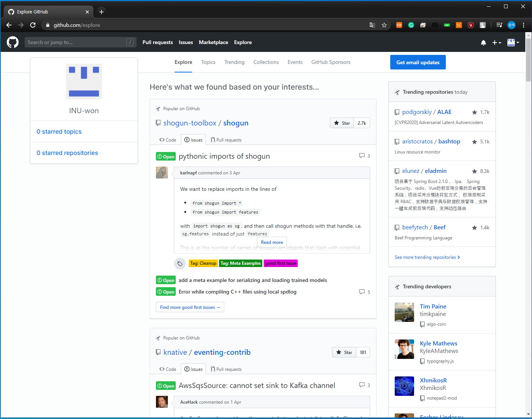Open AwsSqsSource Kafka channel issue
Viewport: 532px width, 419px height.
pos(257,385)
